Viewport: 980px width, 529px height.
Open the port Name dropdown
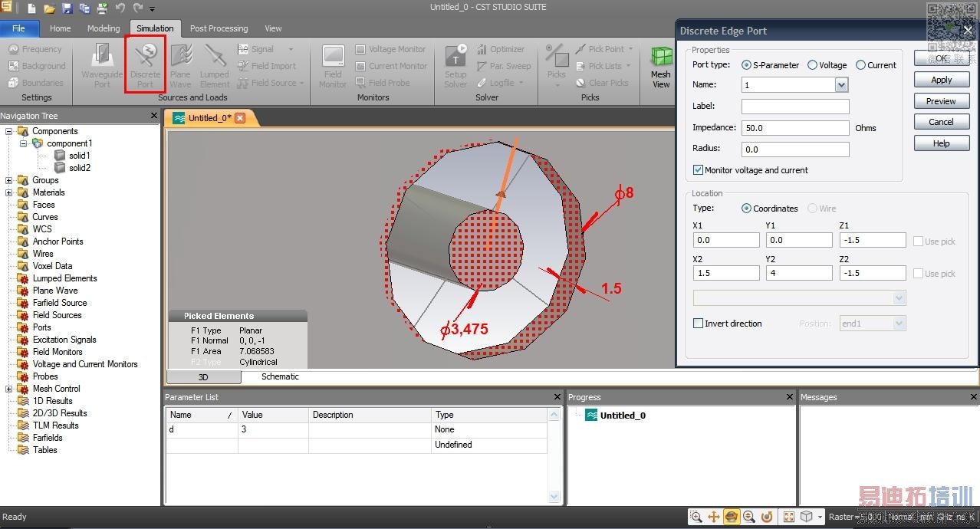coord(841,85)
